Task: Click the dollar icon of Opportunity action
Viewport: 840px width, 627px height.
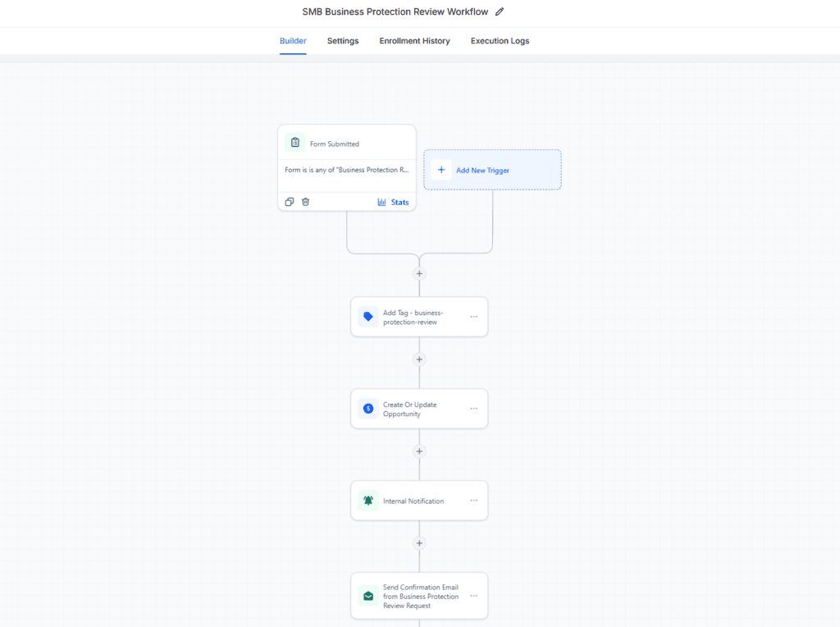Action: click(x=368, y=409)
